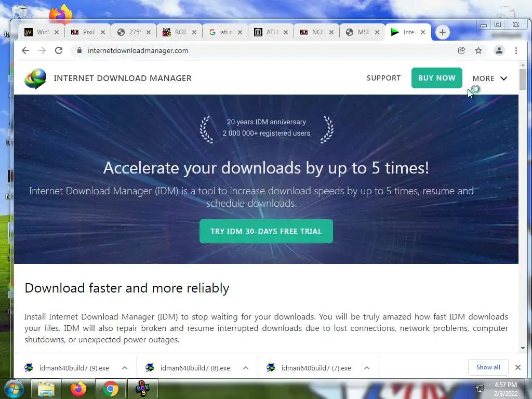Click Show all downloads button
The height and width of the screenshot is (399, 532).
(488, 367)
